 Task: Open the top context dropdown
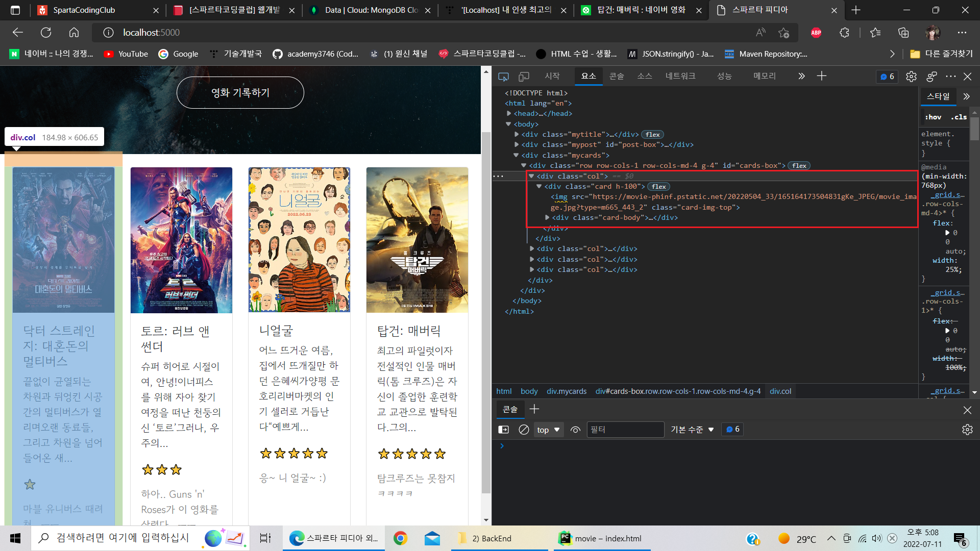tap(548, 430)
